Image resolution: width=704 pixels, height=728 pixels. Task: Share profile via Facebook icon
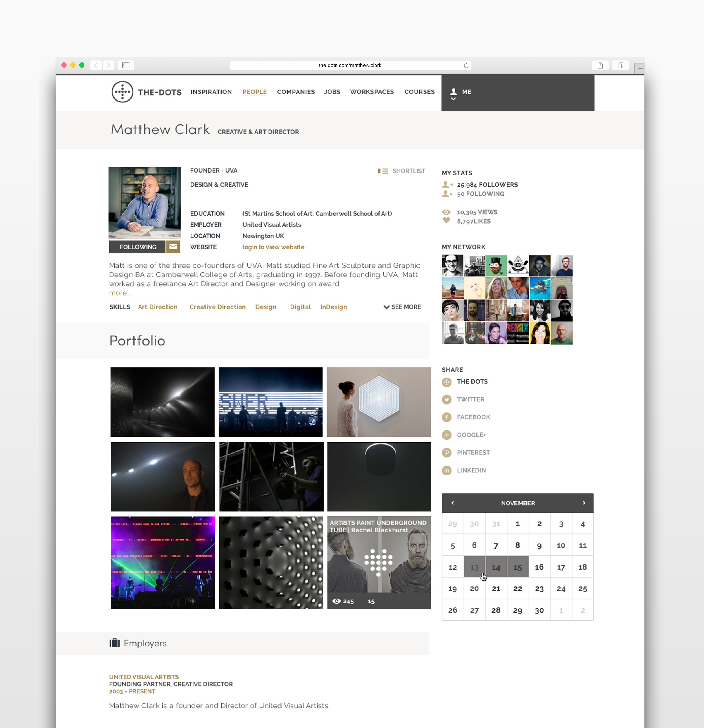(x=447, y=417)
